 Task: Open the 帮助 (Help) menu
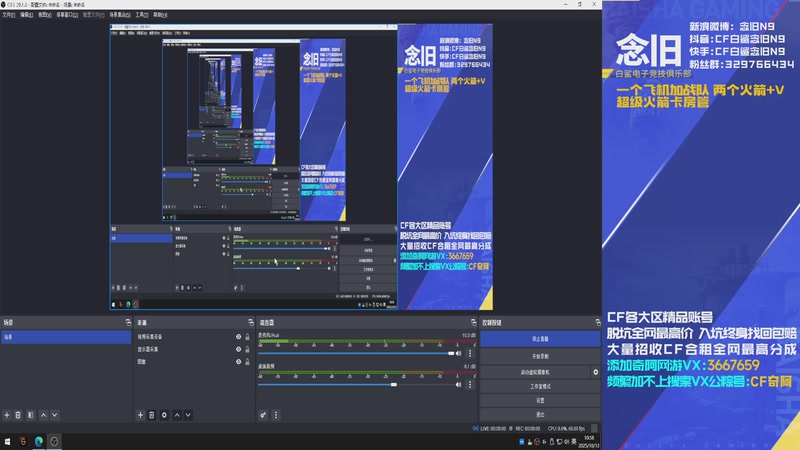click(x=160, y=15)
